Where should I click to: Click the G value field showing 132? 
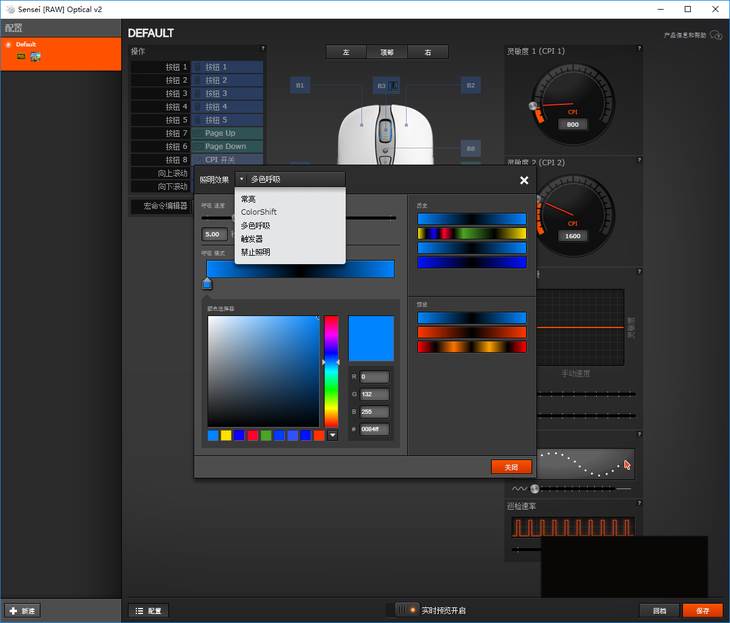pyautogui.click(x=374, y=394)
